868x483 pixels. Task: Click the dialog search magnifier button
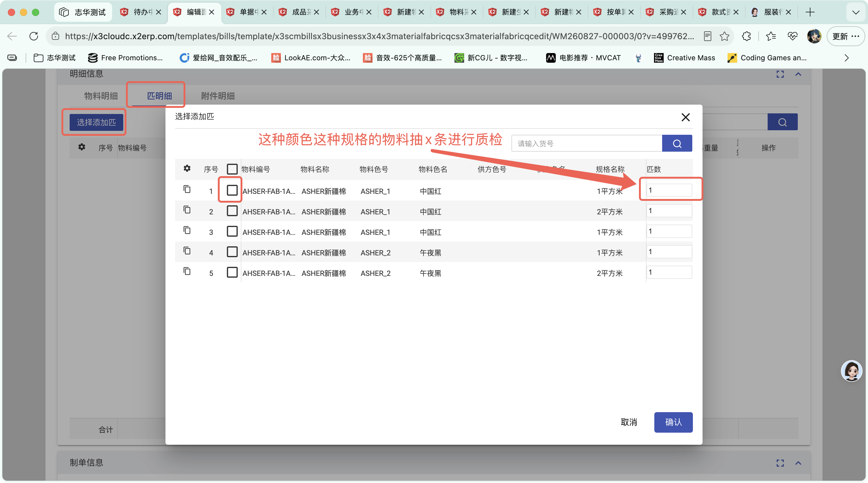[677, 144]
